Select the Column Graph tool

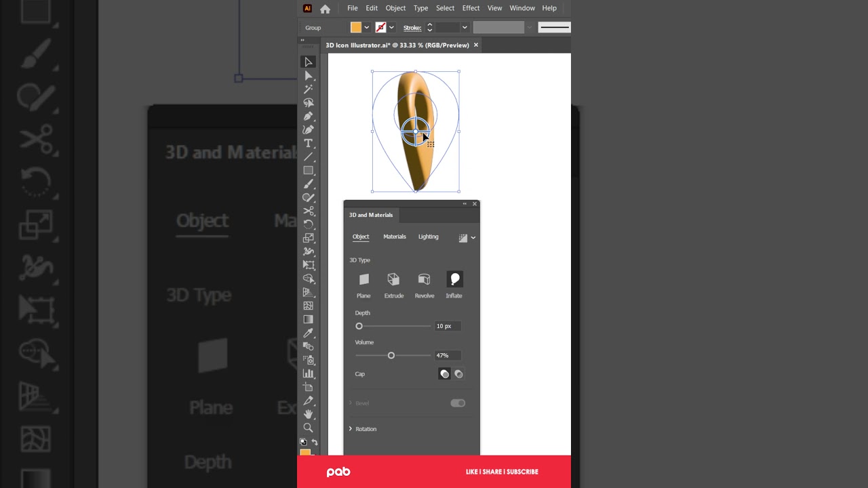pos(309,373)
